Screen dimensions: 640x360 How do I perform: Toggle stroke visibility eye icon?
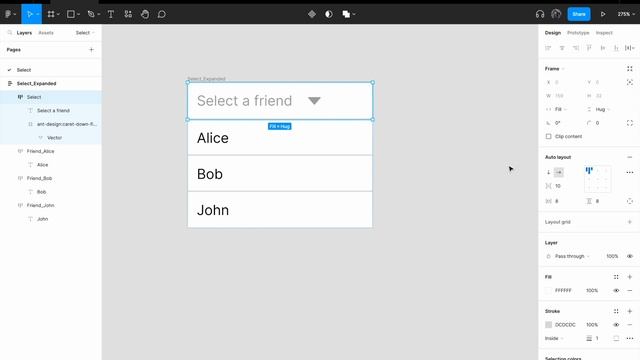click(x=616, y=325)
